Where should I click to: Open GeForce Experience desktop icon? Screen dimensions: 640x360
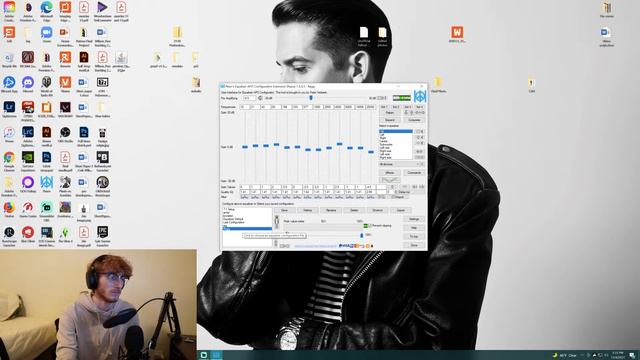(28, 160)
